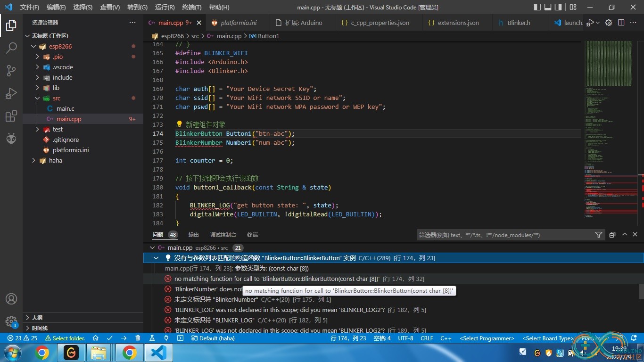Click the PlatformIO Upload arrow icon
The height and width of the screenshot is (362, 644).
click(124, 338)
